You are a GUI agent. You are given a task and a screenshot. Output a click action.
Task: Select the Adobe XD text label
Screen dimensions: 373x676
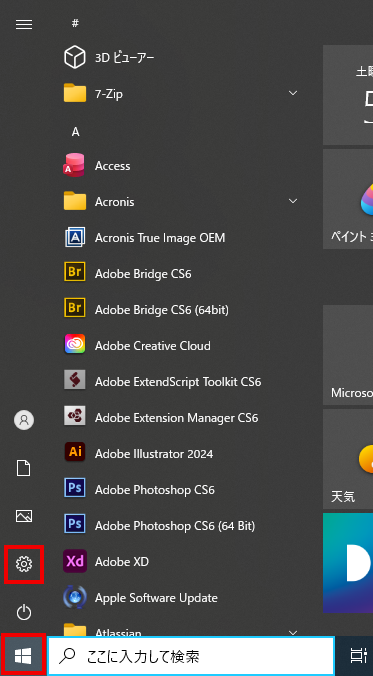tap(122, 562)
